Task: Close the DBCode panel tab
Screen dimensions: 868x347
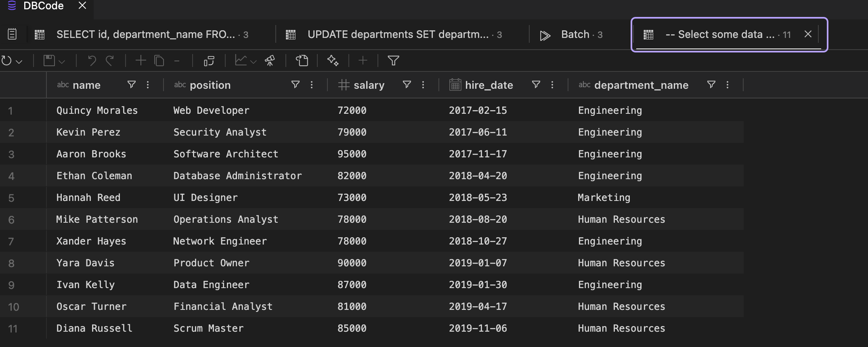Action: coord(82,6)
